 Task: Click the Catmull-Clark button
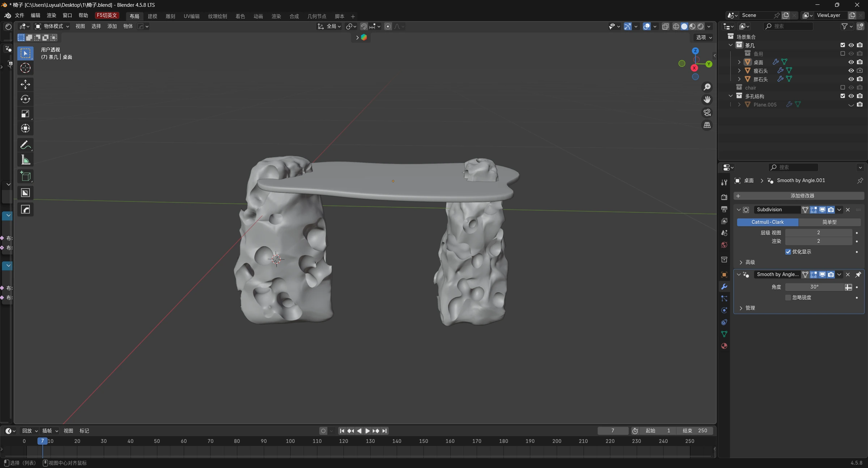pyautogui.click(x=767, y=222)
